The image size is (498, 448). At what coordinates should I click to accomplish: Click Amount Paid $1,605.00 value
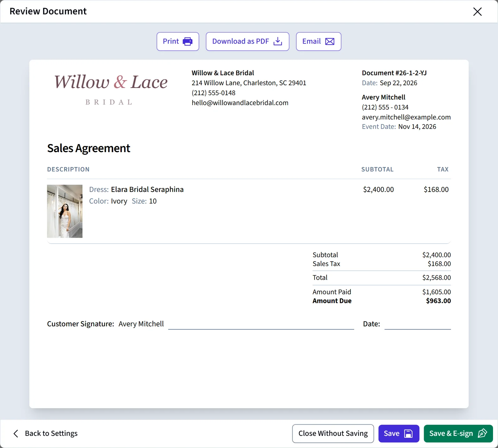point(436,292)
